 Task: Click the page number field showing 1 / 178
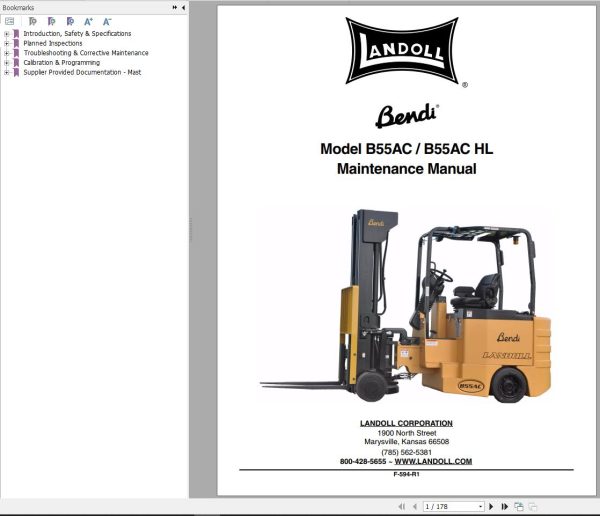point(451,506)
